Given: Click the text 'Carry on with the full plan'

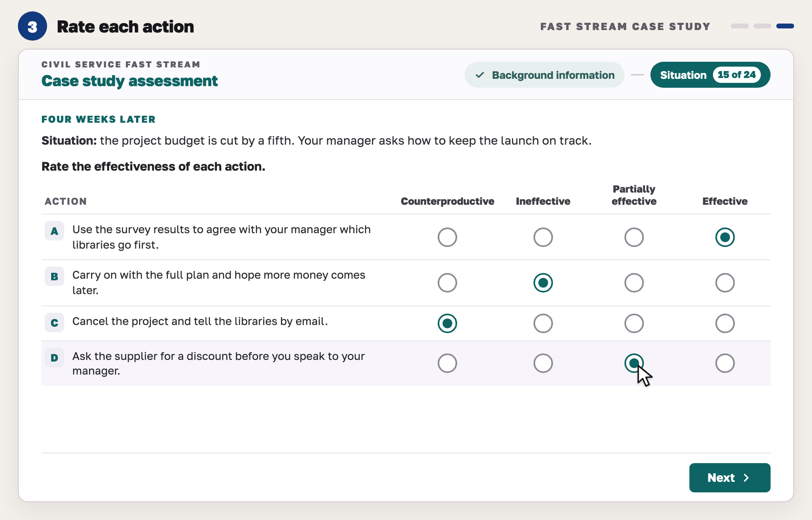Looking at the screenshot, I should (x=140, y=275).
